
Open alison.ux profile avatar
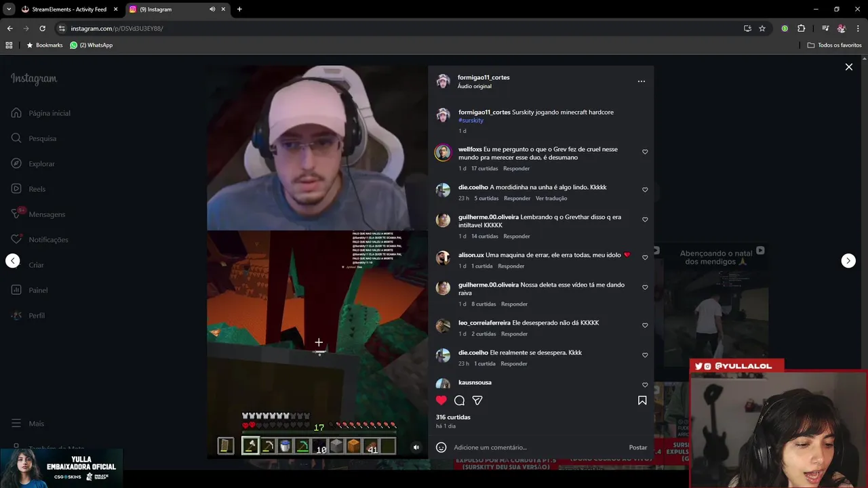[443, 258]
